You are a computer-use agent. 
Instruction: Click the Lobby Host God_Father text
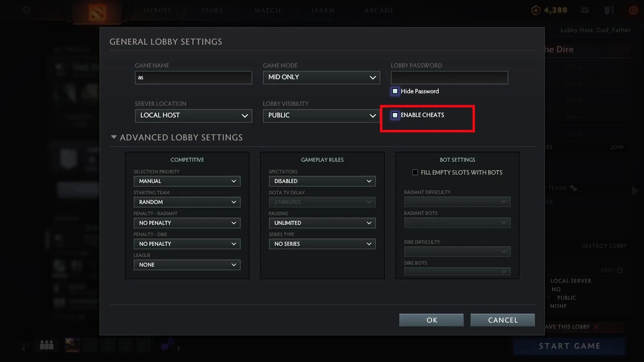(596, 30)
